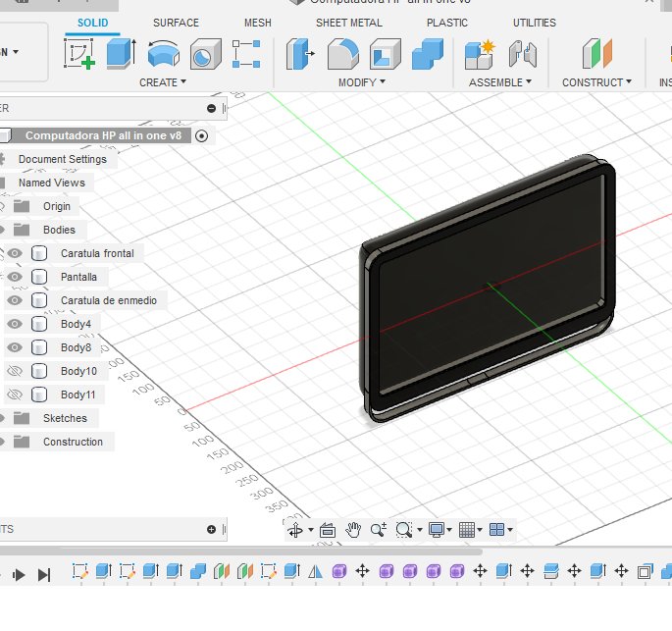
Task: Choose the Revolve tool icon
Action: point(163,54)
